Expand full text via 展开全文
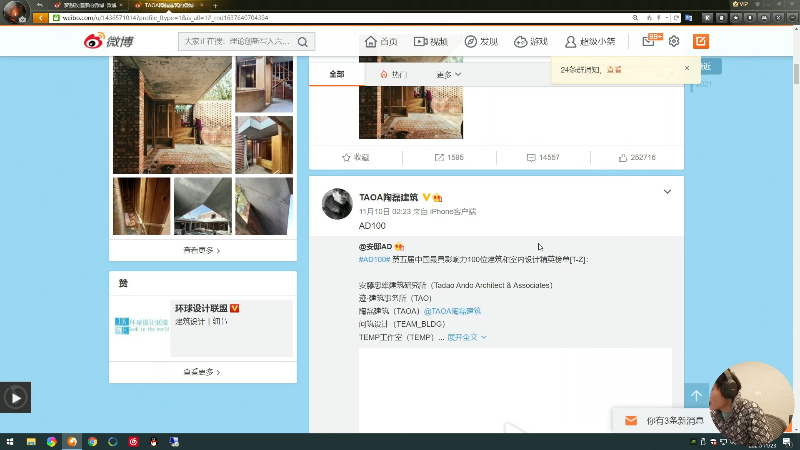Viewport: 800px width, 450px height. tap(466, 337)
